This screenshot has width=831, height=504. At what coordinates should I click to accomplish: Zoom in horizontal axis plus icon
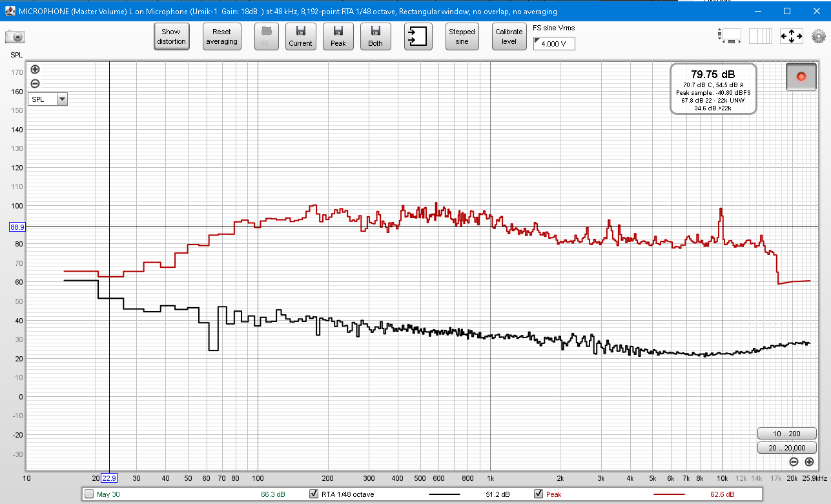click(809, 461)
